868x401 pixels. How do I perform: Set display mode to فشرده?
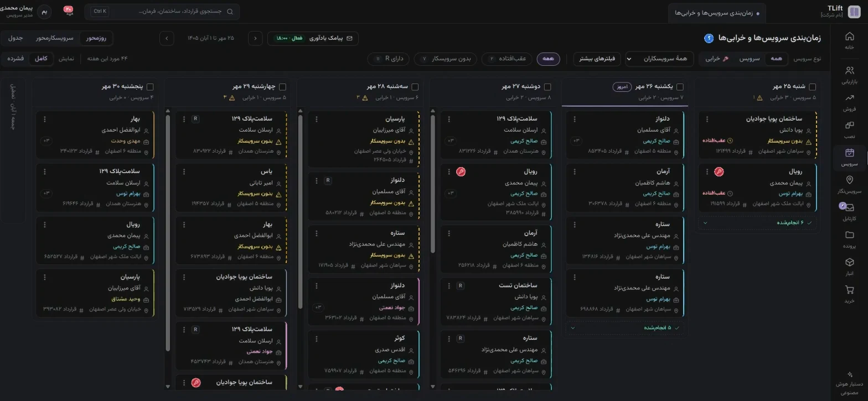(x=15, y=59)
